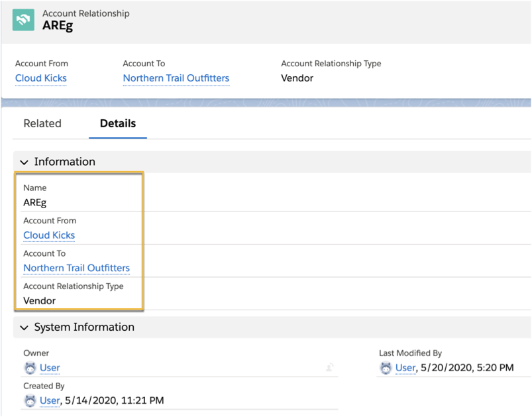Click the Created By avatar icon
The image size is (532, 417).
coord(30,400)
